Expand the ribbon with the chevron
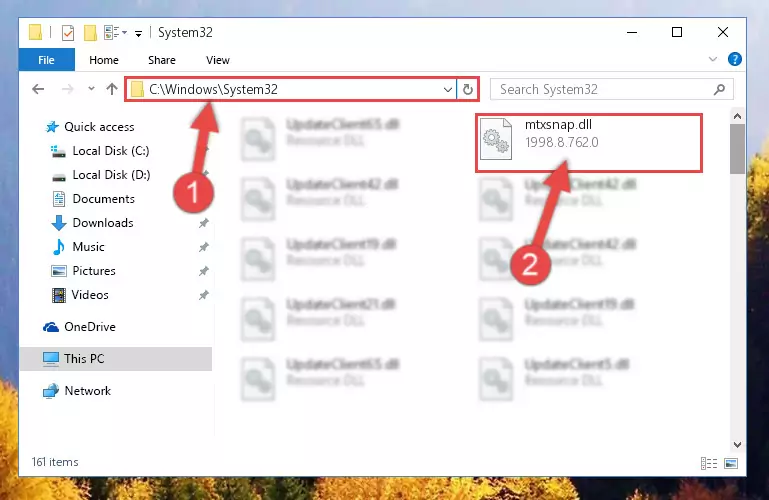Screen dimensions: 769x500 tap(713, 59)
